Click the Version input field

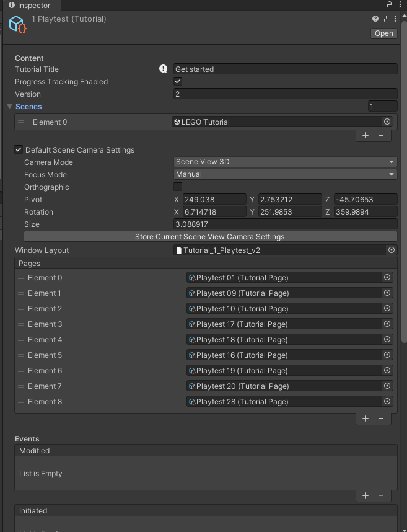click(x=286, y=94)
